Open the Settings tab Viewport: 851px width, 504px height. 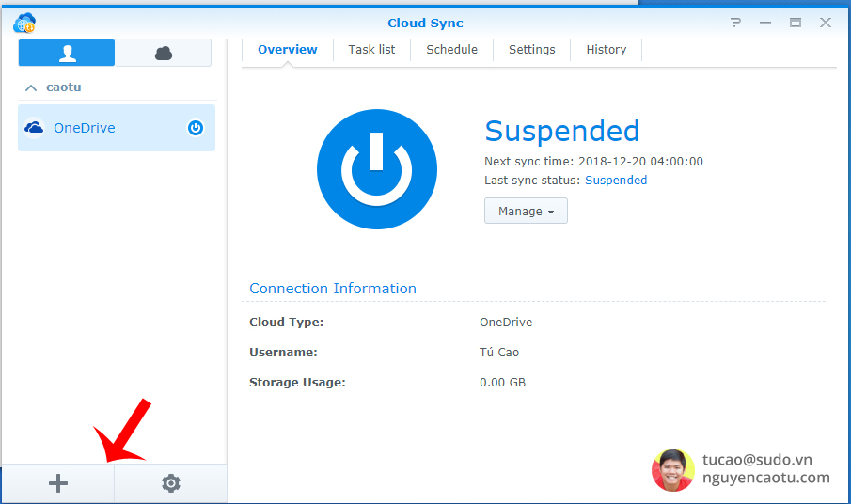coord(532,50)
